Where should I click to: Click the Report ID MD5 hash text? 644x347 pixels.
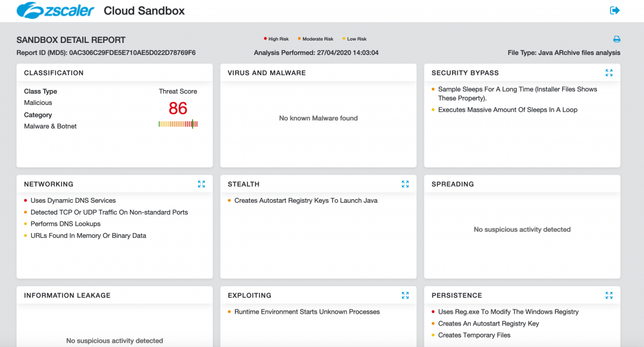[x=132, y=53]
